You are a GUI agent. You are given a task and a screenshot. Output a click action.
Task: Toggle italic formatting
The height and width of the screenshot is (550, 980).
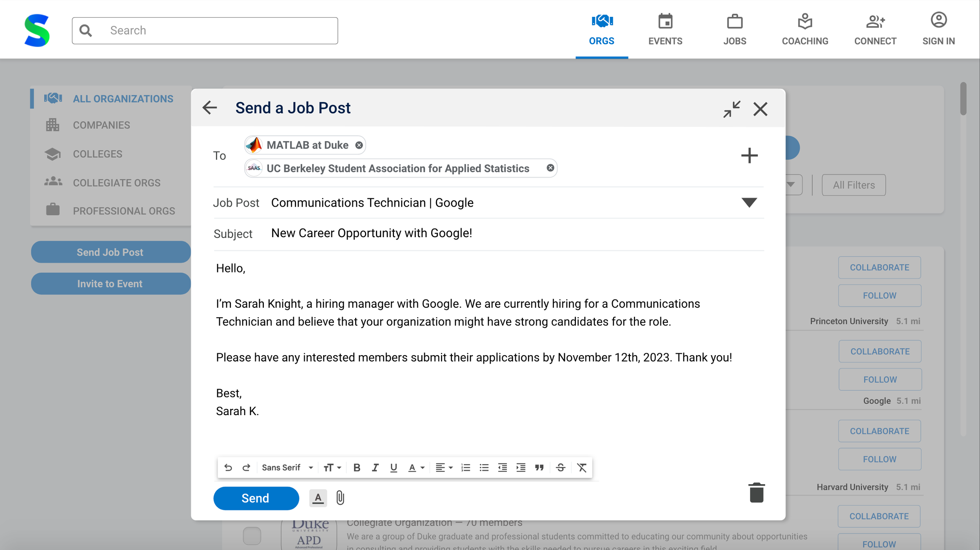coord(375,467)
